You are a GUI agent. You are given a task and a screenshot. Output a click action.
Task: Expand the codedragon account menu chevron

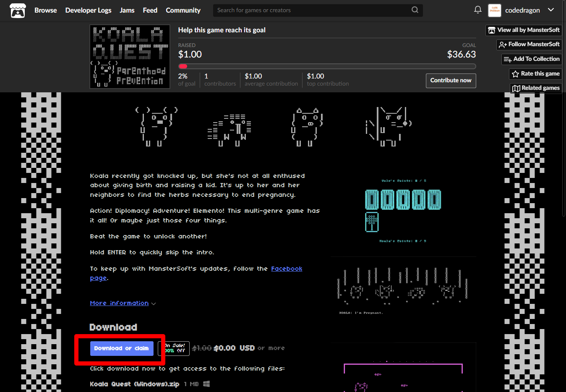(x=551, y=10)
